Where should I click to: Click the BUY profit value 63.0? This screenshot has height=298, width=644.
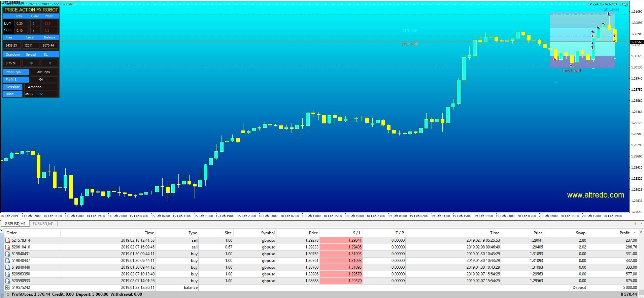(50, 23)
